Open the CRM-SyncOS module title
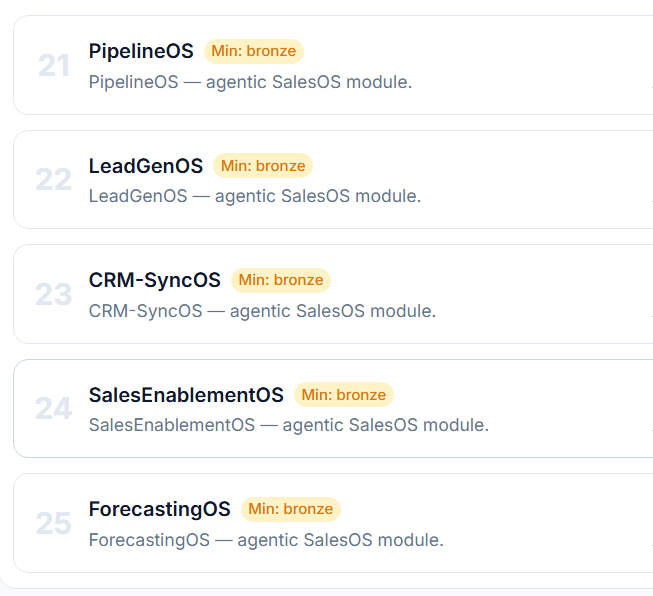This screenshot has width=653, height=596. (x=155, y=280)
